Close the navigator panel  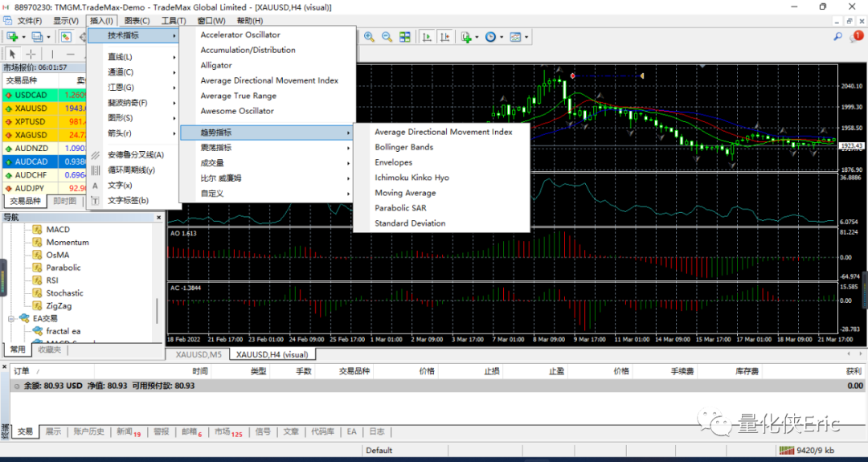coord(159,218)
